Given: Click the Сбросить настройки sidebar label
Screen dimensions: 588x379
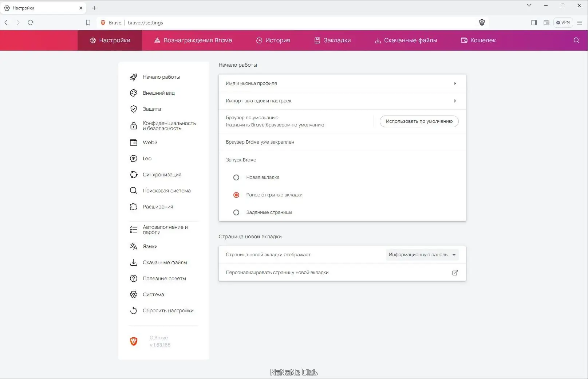Looking at the screenshot, I should (x=168, y=310).
